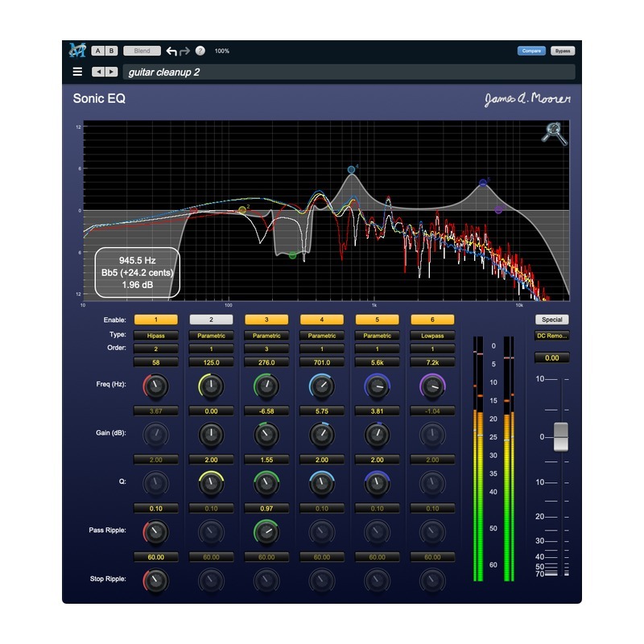The width and height of the screenshot is (644, 644).
Task: Click the left level meter
Action: (x=478, y=459)
